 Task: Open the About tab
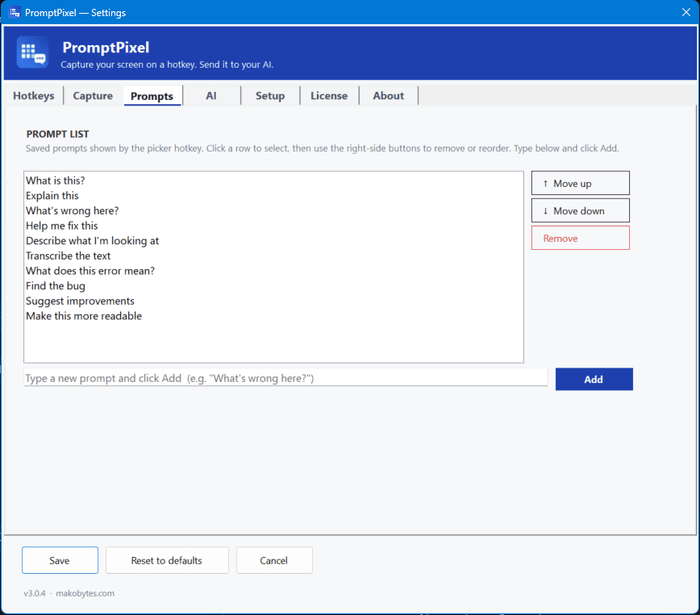coord(389,96)
